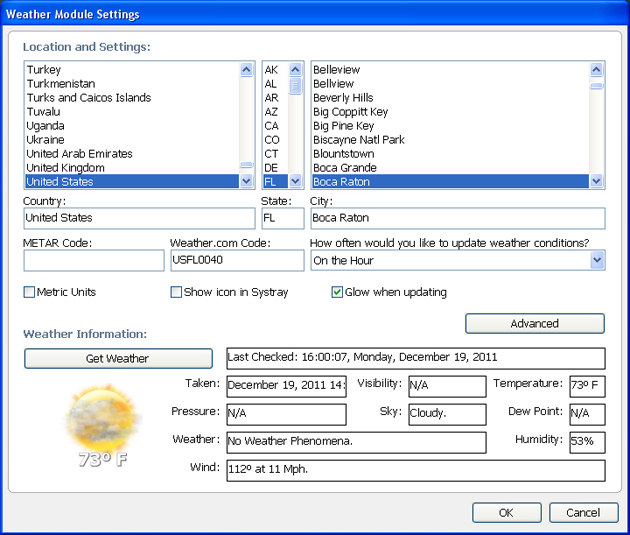Enable the Metric Units checkbox
Image resolution: width=630 pixels, height=535 pixels.
tap(30, 292)
